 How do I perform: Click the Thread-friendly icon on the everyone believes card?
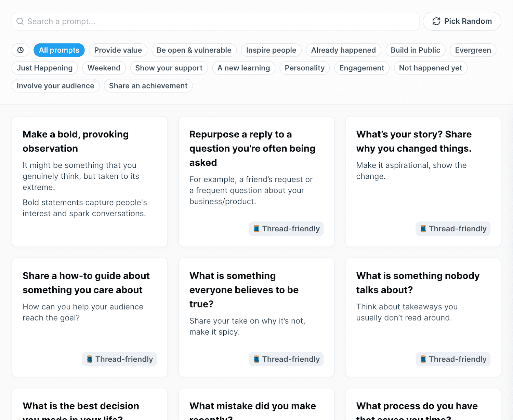(256, 359)
